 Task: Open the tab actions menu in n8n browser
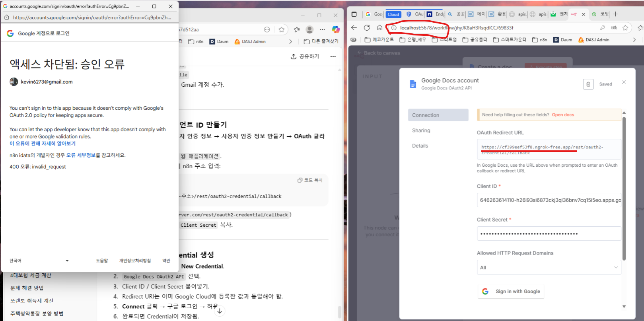pos(354,14)
